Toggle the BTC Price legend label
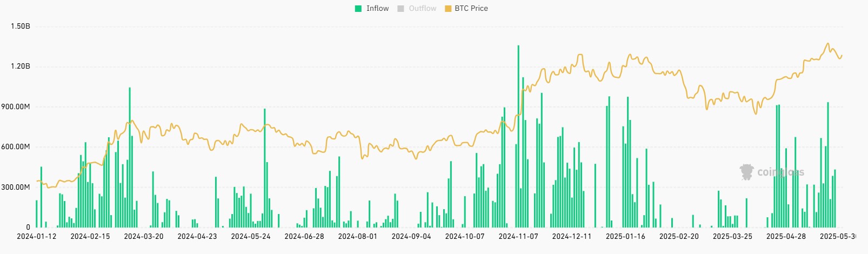Viewport: 868px width, 254px height. (471, 9)
